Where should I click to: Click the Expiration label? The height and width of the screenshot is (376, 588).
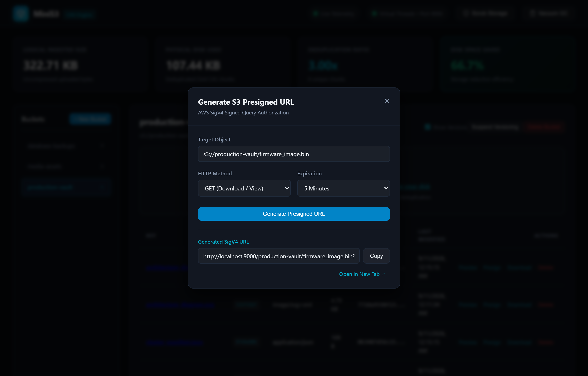[x=309, y=173]
